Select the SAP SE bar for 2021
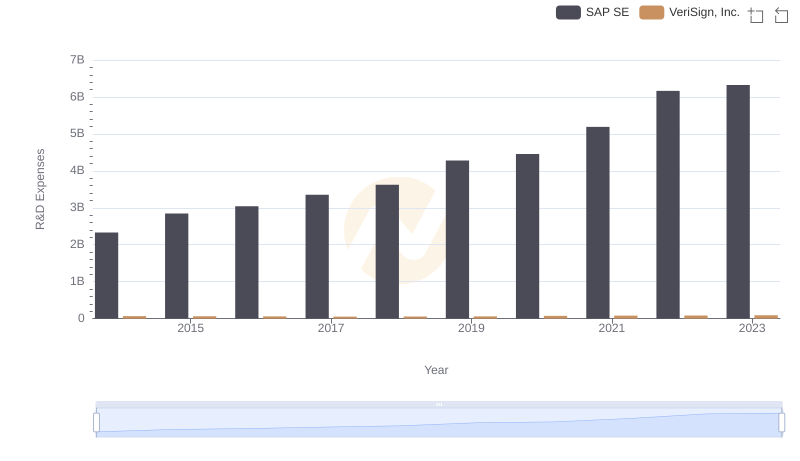800x461 pixels. tap(598, 222)
